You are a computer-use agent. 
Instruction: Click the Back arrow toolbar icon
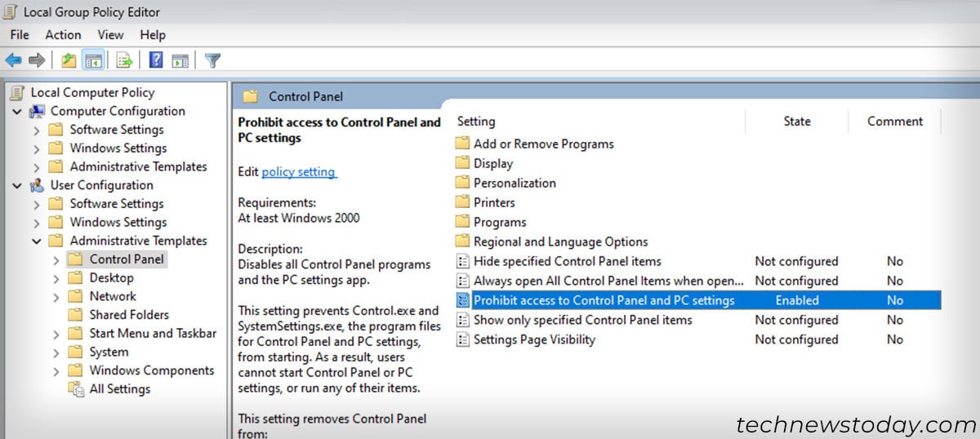click(x=13, y=60)
